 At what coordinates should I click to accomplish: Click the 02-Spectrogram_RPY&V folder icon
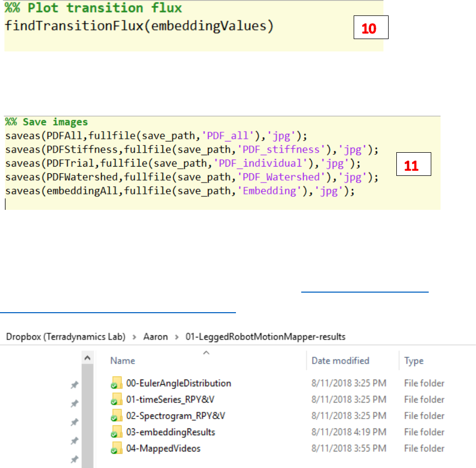coord(117,416)
